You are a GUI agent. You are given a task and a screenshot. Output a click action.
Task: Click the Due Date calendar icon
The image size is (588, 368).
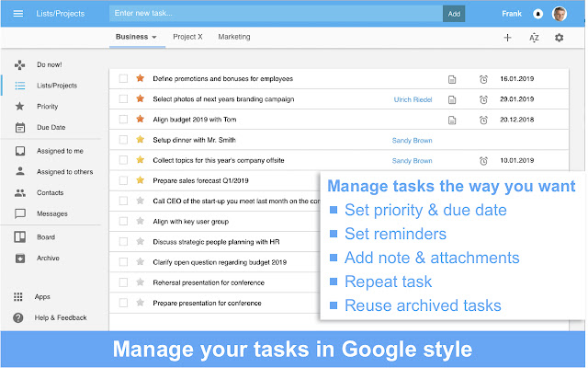pyautogui.click(x=20, y=128)
